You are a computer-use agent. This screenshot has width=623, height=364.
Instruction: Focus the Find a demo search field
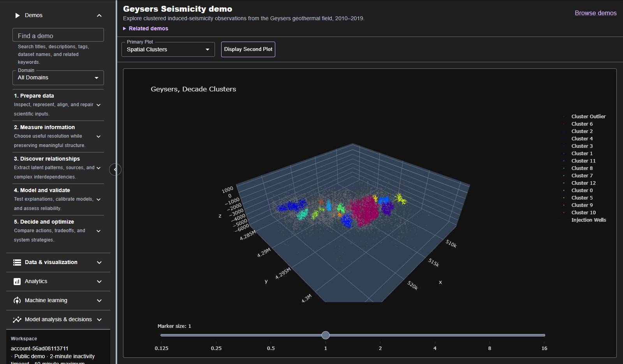click(x=58, y=35)
